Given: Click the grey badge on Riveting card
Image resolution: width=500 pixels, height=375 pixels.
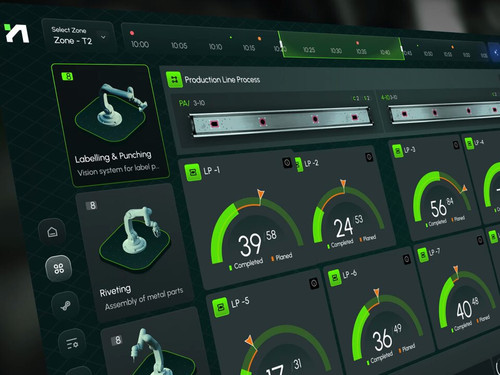Looking at the screenshot, I should coord(91,206).
